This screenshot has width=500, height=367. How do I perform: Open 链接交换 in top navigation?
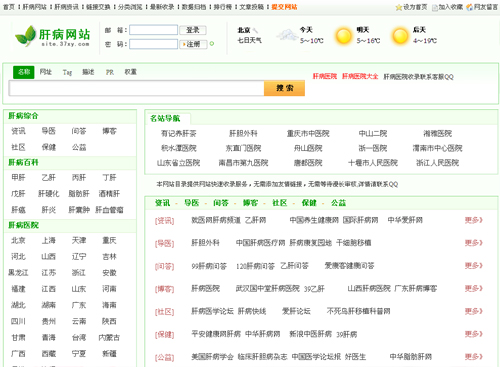[x=98, y=7]
